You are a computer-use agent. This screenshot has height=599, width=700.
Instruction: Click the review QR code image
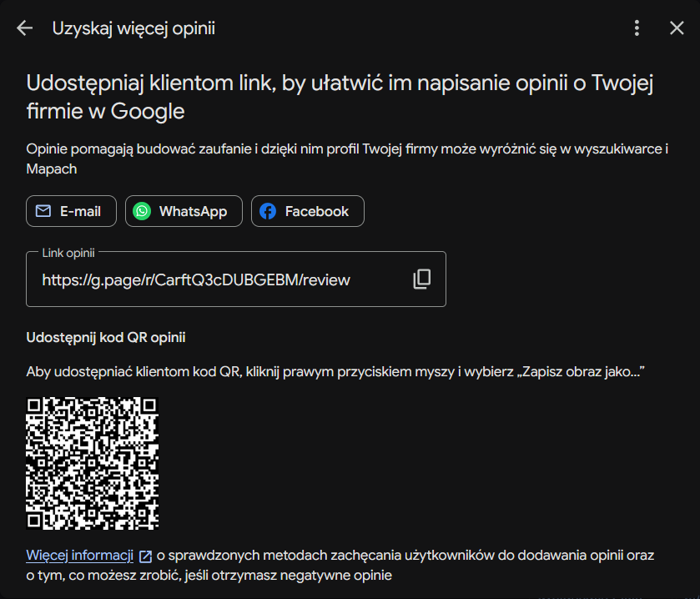tap(93, 463)
